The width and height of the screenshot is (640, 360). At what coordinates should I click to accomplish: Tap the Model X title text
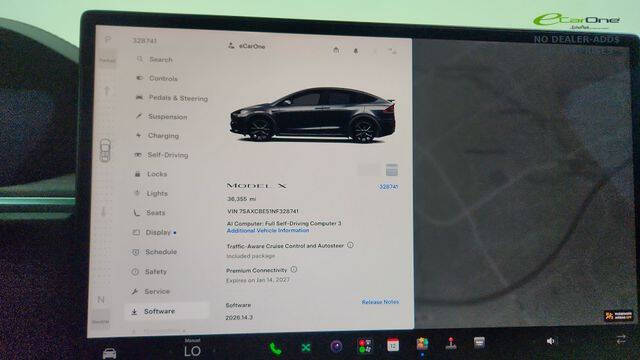click(x=256, y=186)
